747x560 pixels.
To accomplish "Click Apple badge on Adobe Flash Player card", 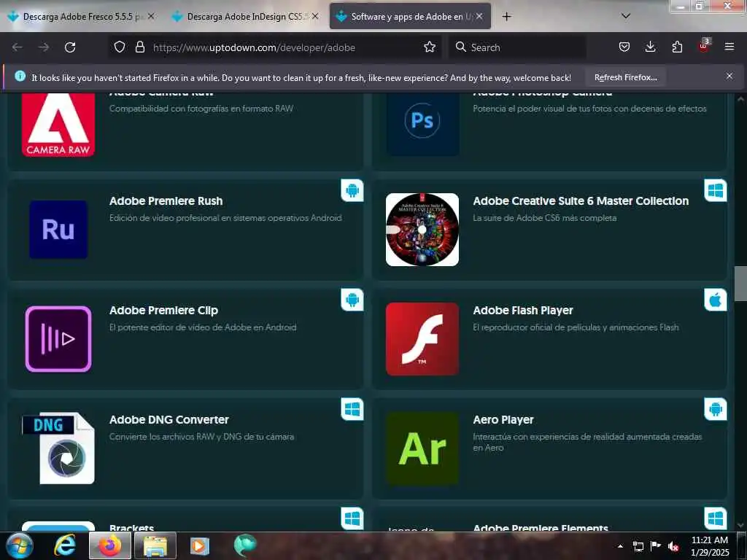I will click(x=716, y=300).
